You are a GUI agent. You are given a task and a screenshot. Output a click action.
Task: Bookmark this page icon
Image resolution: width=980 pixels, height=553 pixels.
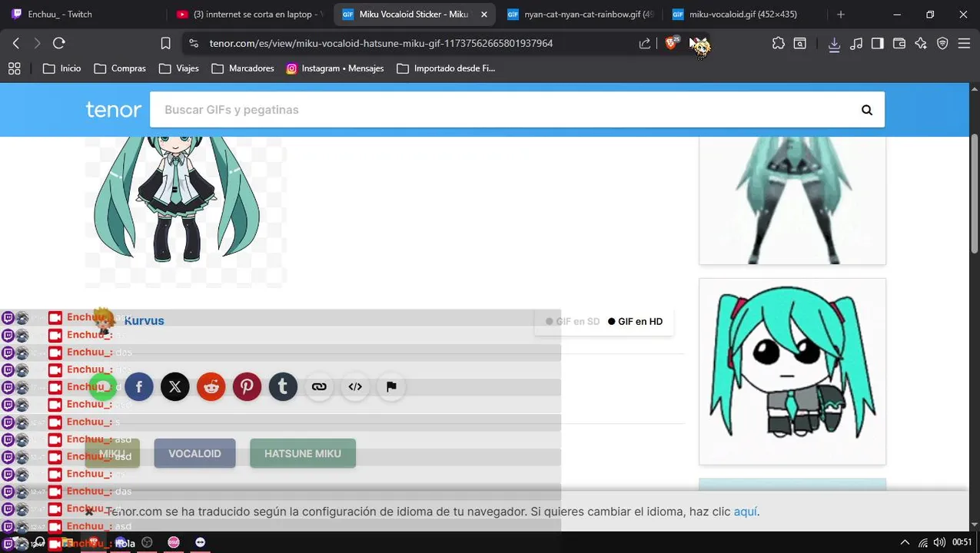(165, 44)
